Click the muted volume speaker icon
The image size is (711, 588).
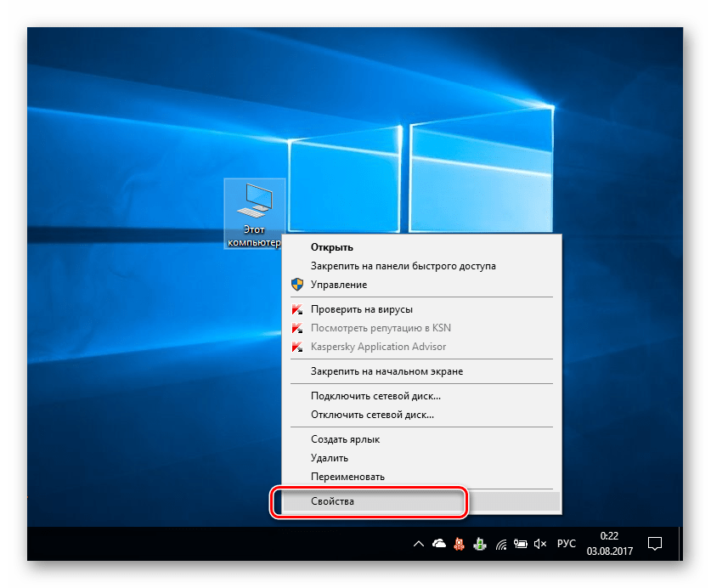(x=539, y=544)
